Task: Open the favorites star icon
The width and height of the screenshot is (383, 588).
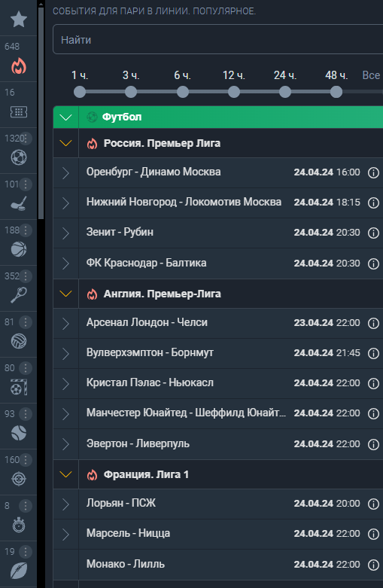Action: pos(18,19)
